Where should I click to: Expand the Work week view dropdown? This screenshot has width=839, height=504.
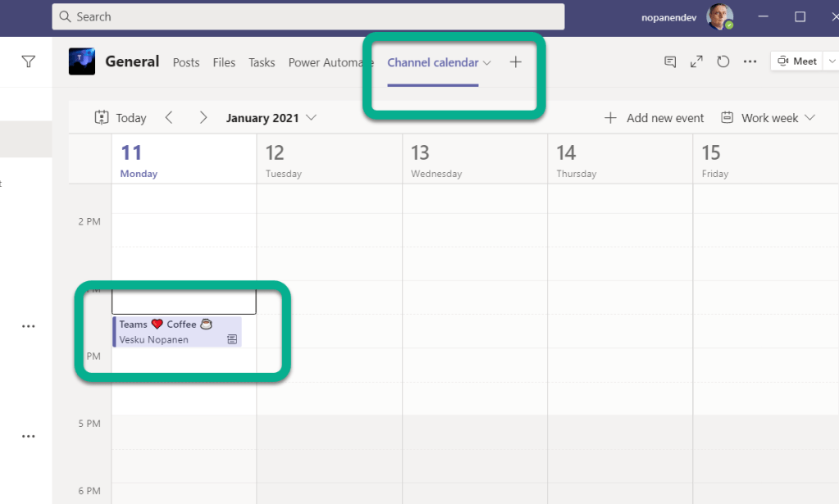click(x=768, y=118)
